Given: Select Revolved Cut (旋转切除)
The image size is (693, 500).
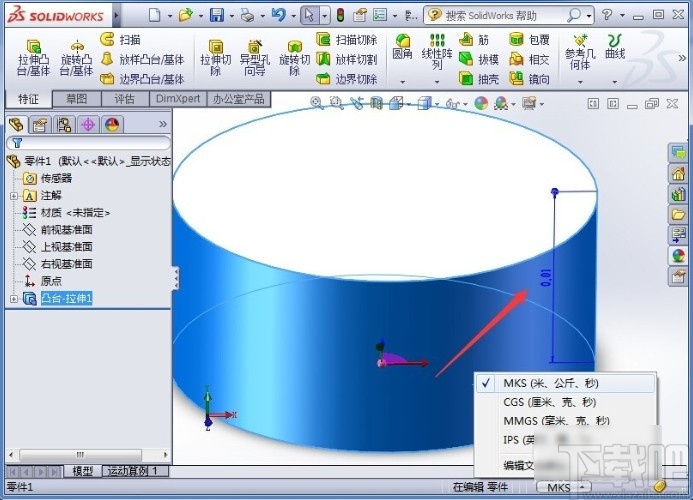Looking at the screenshot, I should point(294,57).
